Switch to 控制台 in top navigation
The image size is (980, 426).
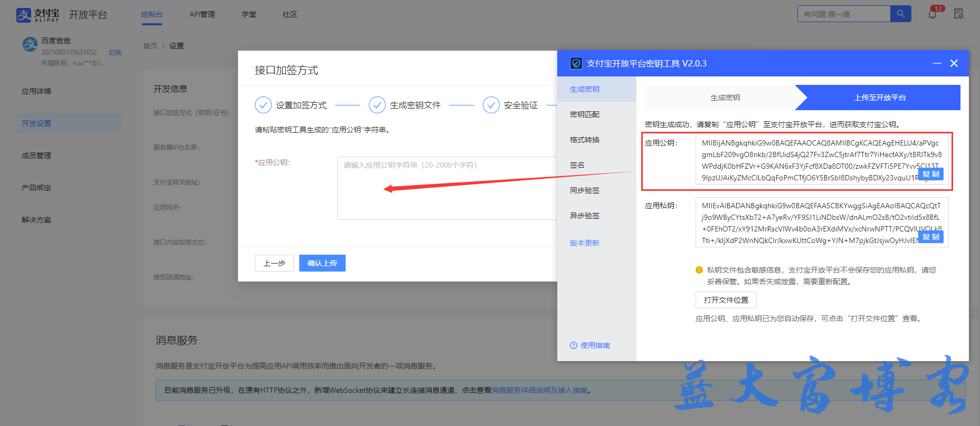(152, 14)
